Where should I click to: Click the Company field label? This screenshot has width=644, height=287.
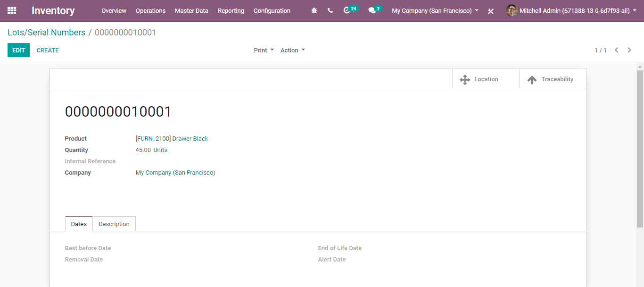coord(78,173)
